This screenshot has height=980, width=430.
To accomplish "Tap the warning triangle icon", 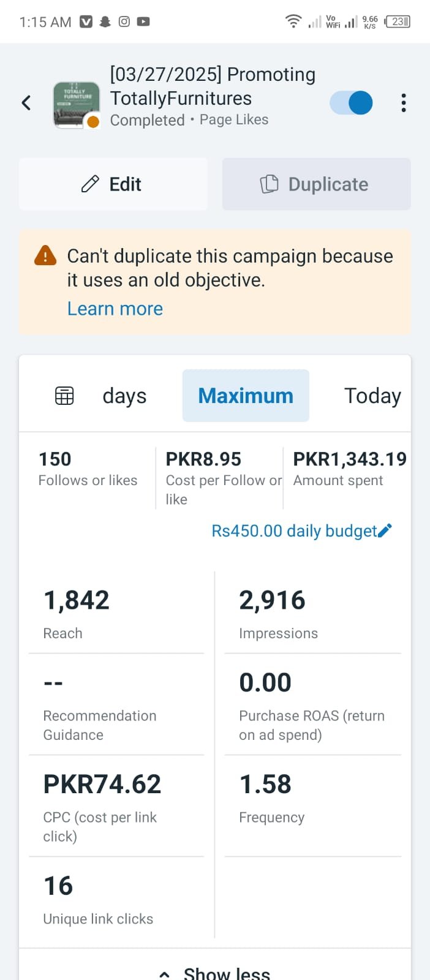I will tap(45, 255).
